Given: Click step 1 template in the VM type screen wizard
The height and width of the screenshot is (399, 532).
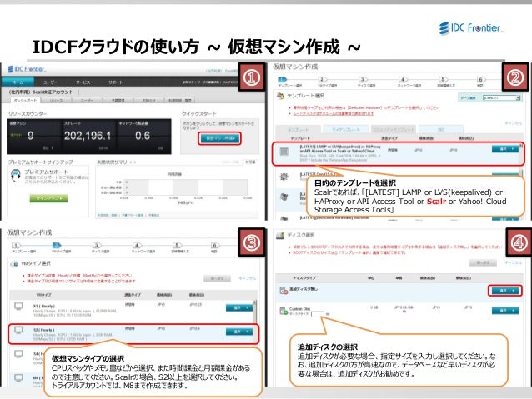Looking at the screenshot, I should click(17, 246).
